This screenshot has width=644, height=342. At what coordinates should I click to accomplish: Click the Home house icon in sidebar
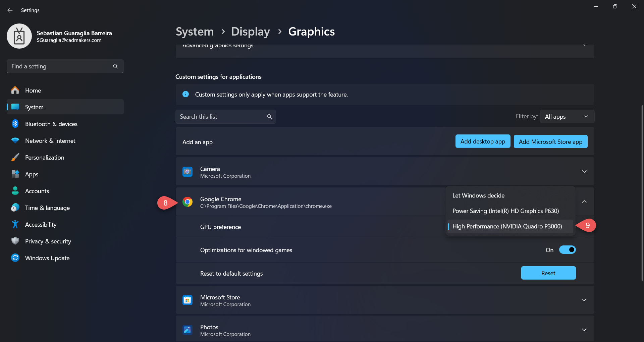pyautogui.click(x=15, y=90)
